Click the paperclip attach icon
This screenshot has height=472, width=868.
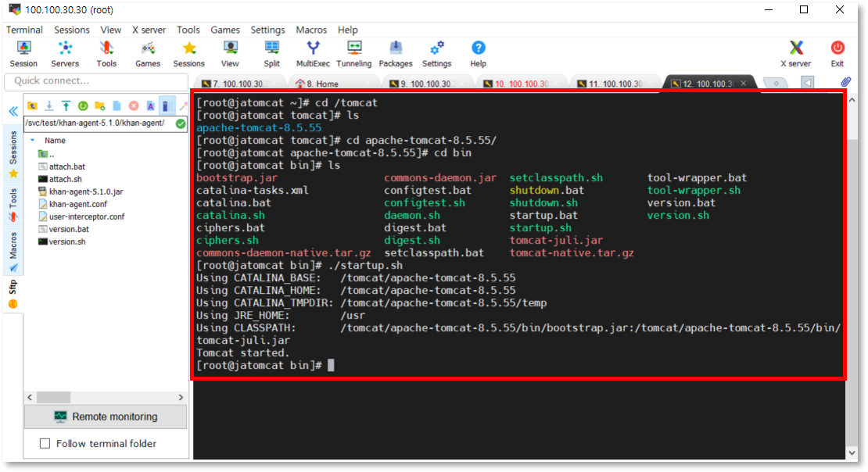845,82
